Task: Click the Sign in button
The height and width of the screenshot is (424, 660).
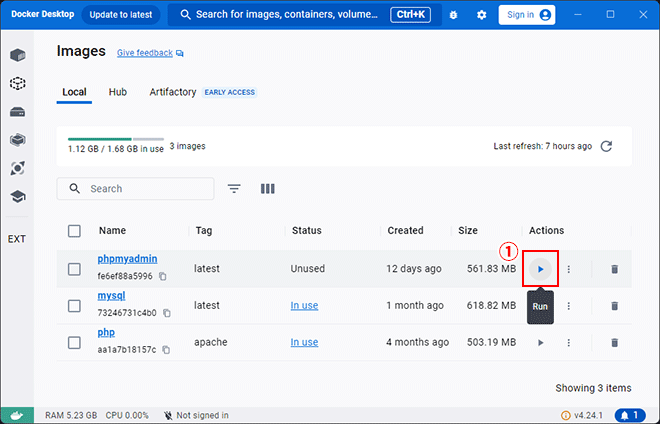Action: 527,15
